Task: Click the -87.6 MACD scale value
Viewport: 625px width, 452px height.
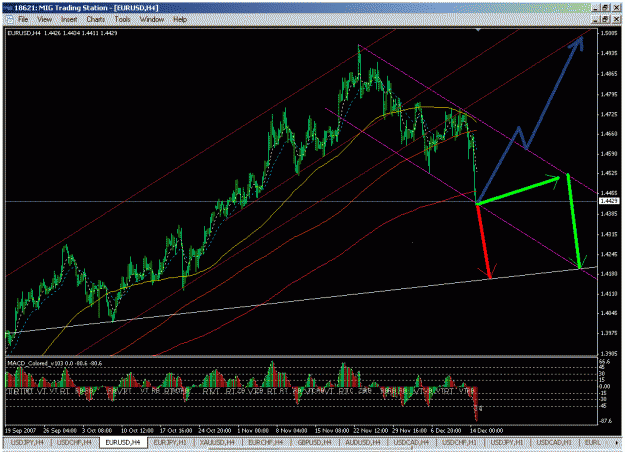Action: [x=606, y=421]
